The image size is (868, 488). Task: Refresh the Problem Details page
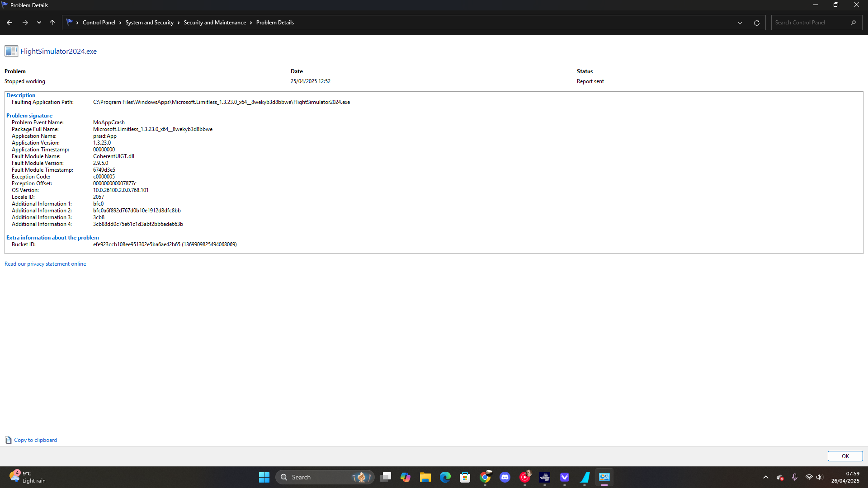(x=757, y=23)
